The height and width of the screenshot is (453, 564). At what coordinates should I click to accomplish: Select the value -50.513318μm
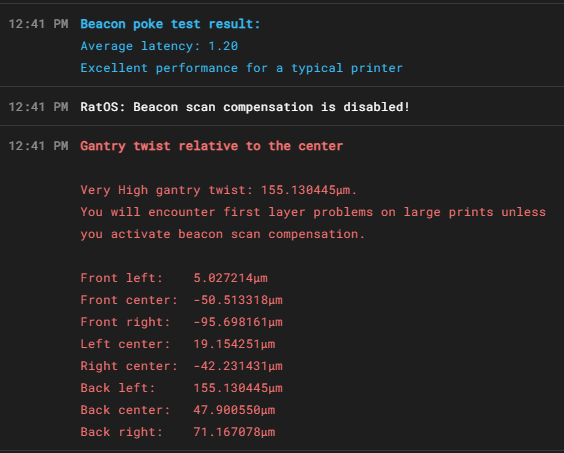click(238, 300)
